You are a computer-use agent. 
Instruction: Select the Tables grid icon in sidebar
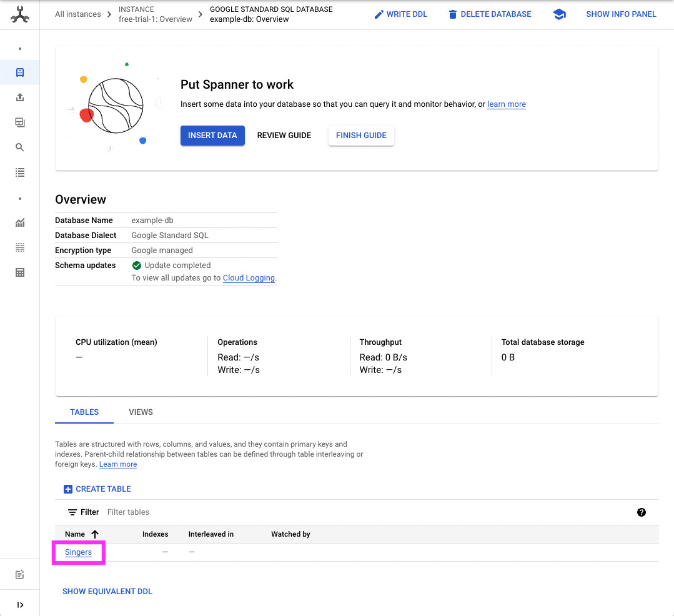pyautogui.click(x=19, y=272)
